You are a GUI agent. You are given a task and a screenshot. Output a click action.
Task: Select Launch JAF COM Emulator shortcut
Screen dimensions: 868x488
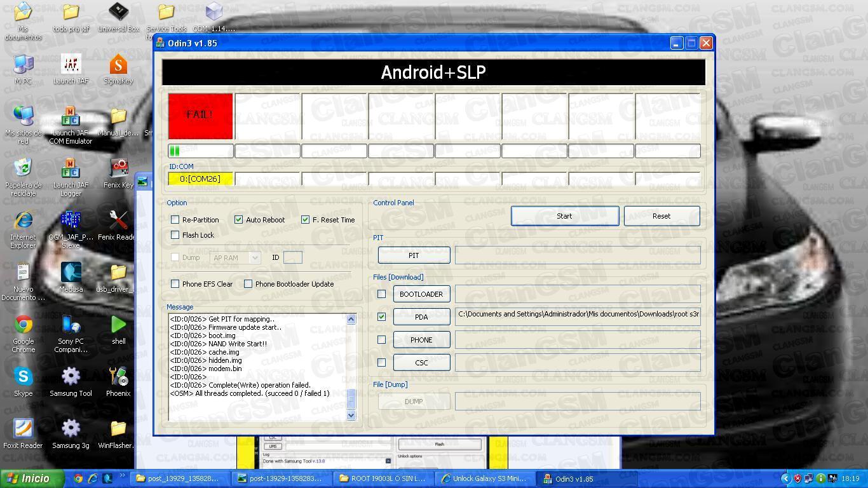(71, 125)
